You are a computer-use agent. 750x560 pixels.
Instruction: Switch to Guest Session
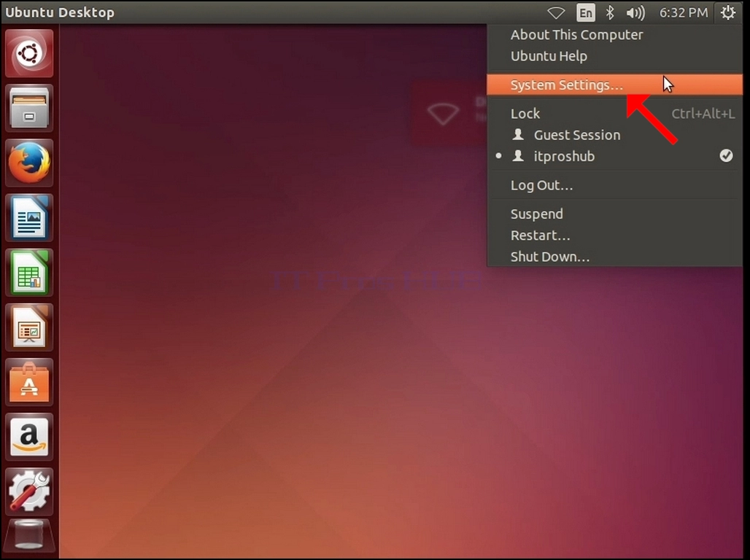tap(614, 136)
